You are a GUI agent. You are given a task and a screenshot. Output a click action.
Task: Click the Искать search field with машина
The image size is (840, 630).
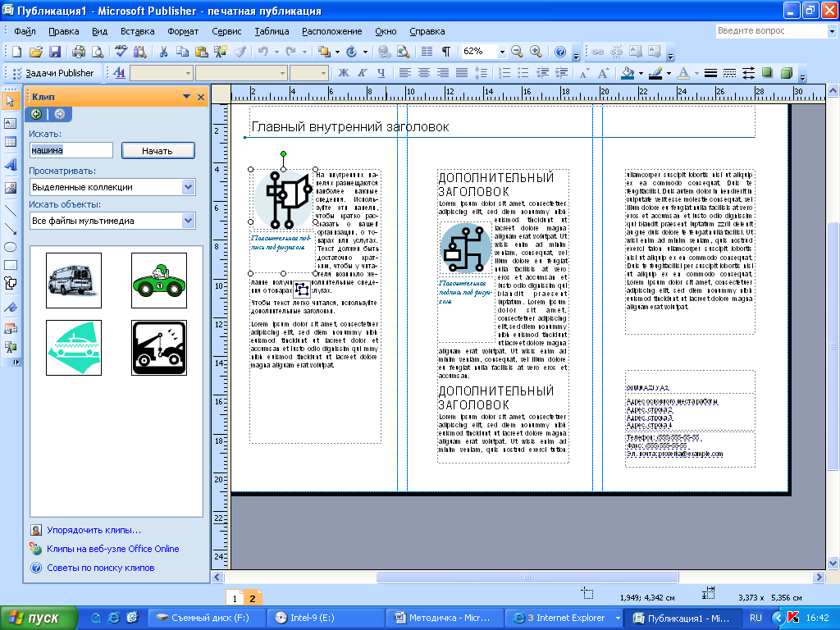[x=71, y=151]
